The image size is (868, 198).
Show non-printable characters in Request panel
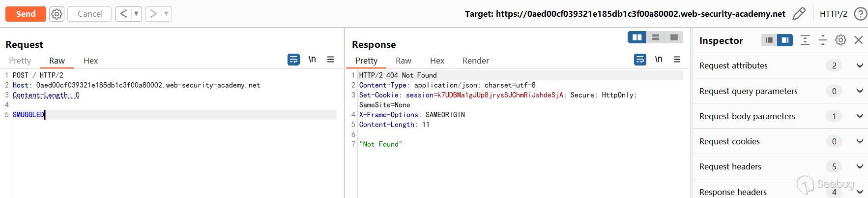point(312,60)
